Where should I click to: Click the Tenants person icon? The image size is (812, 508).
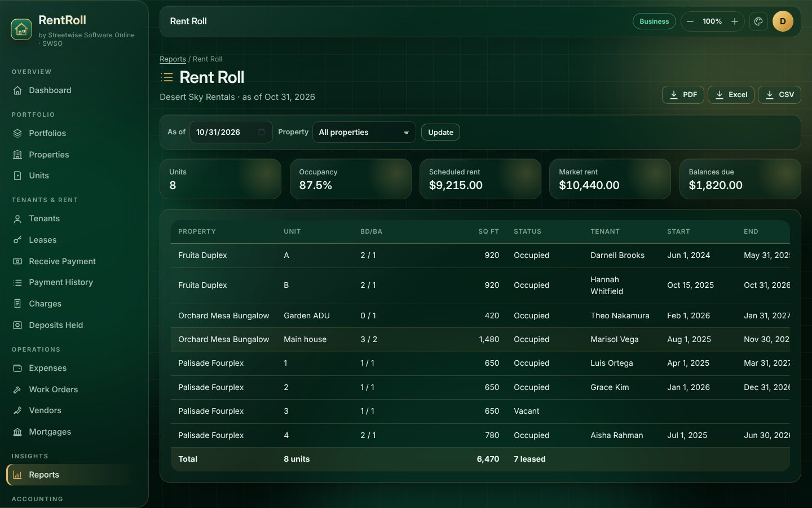click(x=17, y=218)
